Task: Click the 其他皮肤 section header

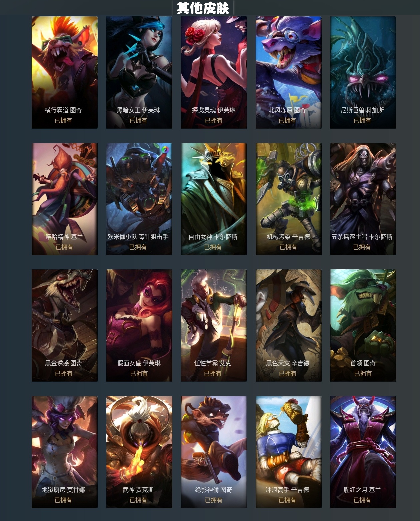Action: point(203,8)
